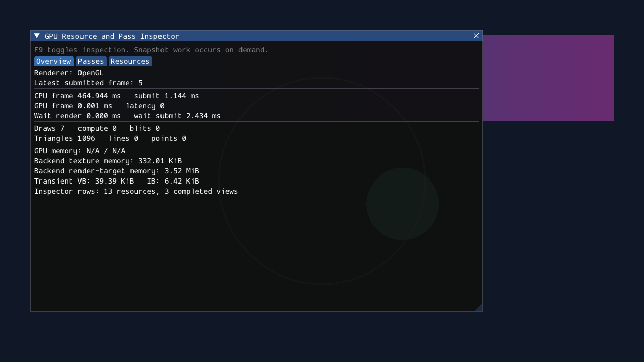Click the Inspector rows summary line
The image size is (644, 362).
(x=136, y=191)
